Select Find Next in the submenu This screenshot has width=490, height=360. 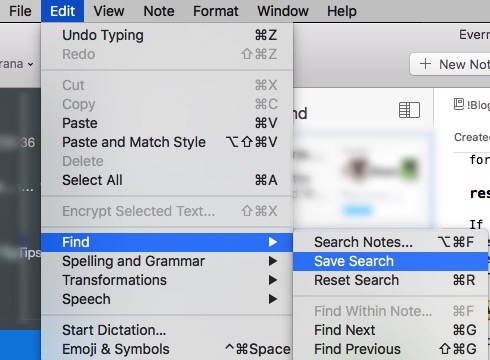click(x=390, y=330)
